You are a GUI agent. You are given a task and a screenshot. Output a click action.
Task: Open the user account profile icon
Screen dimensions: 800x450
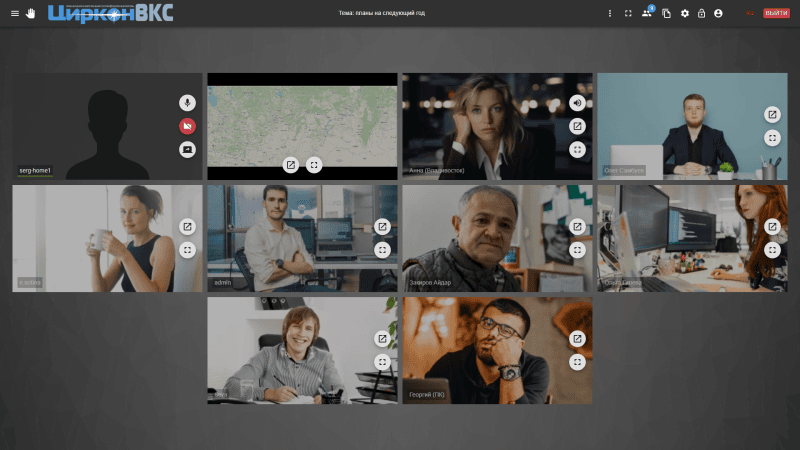point(718,13)
